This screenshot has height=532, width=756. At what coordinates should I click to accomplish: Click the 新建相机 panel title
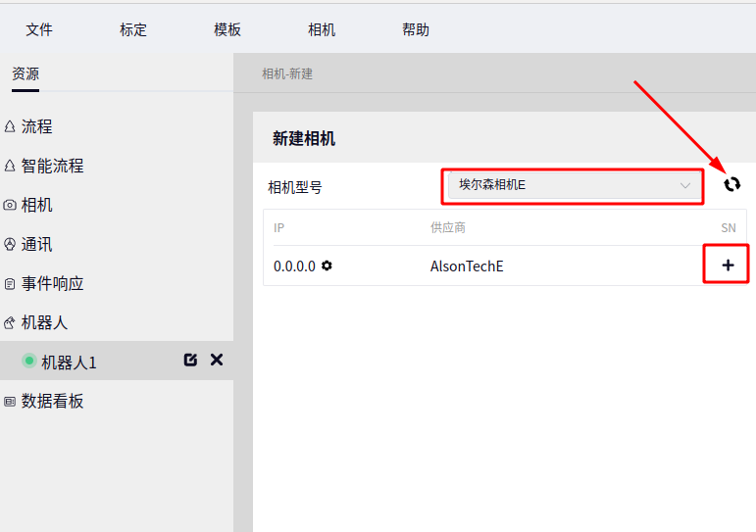coord(304,138)
